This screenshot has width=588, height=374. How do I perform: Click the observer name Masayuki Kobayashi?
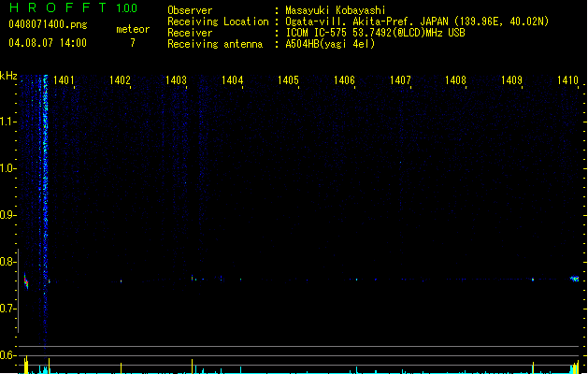tap(336, 10)
